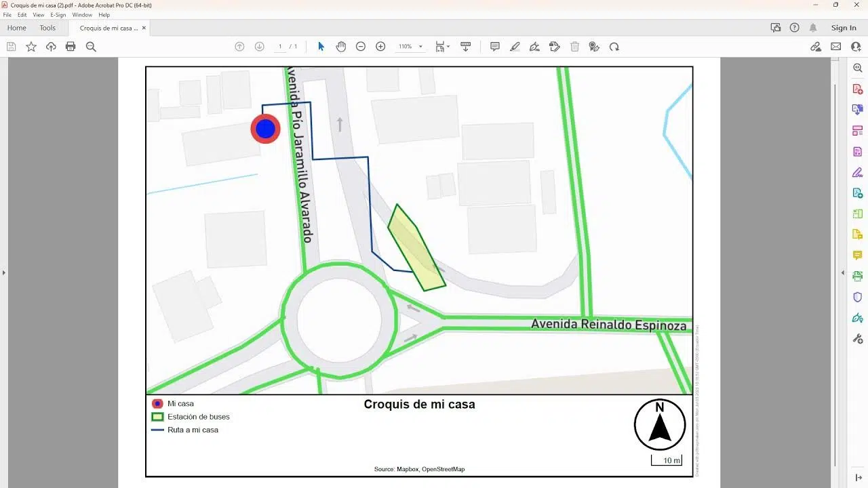Open the E-Sign menu
Viewport: 868px width, 488px height.
pyautogui.click(x=58, y=15)
